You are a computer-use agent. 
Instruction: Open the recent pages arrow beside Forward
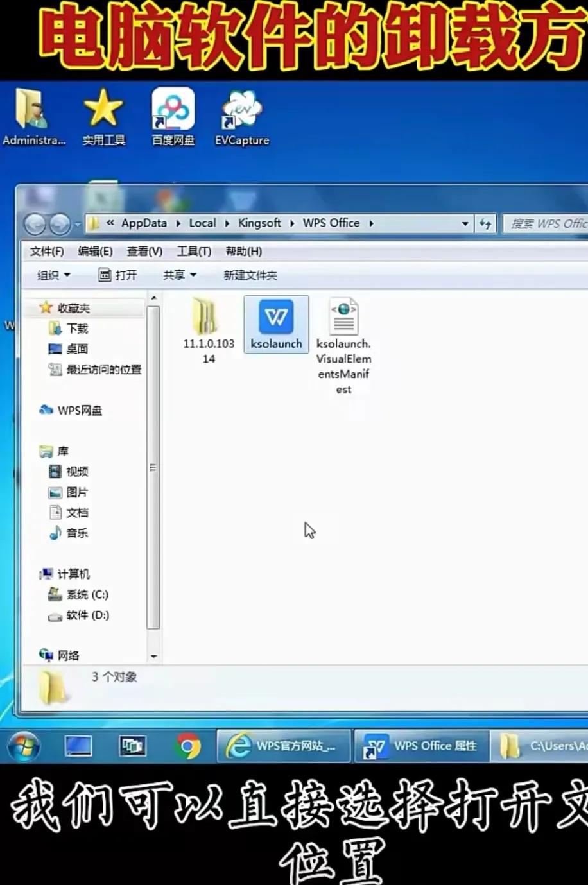(78, 225)
